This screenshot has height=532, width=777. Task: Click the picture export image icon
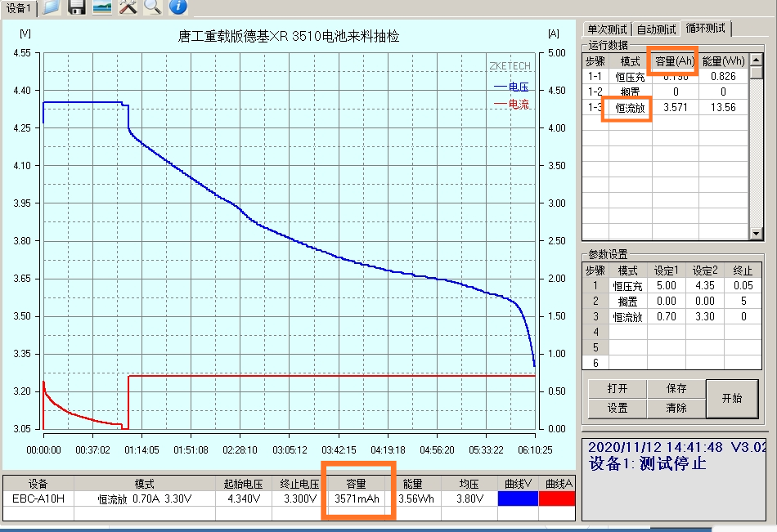[x=102, y=7]
